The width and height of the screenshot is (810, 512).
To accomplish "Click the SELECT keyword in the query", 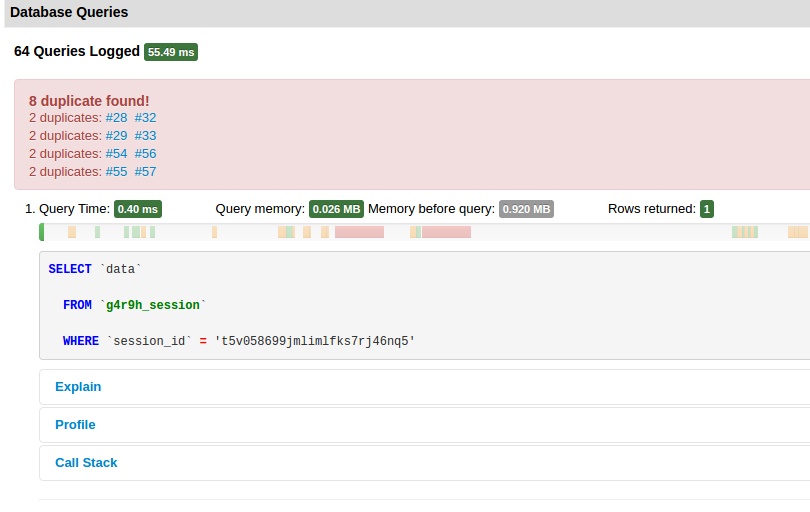I will (x=70, y=269).
